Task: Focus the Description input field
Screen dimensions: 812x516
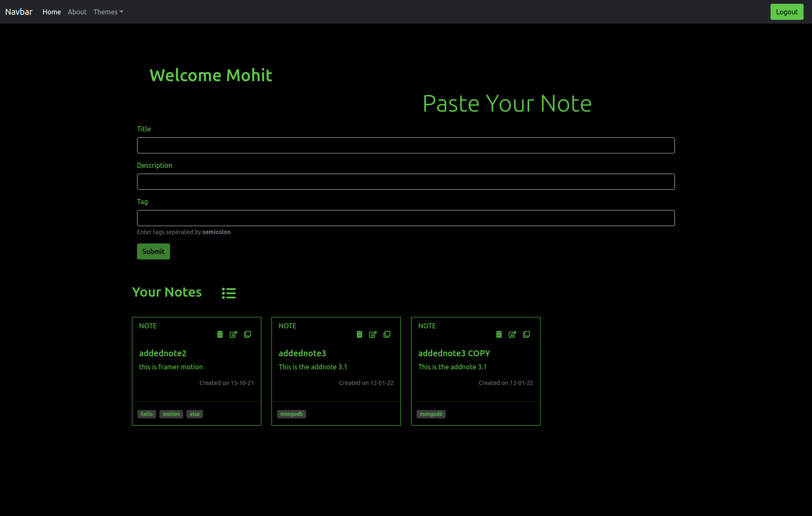Action: point(406,182)
